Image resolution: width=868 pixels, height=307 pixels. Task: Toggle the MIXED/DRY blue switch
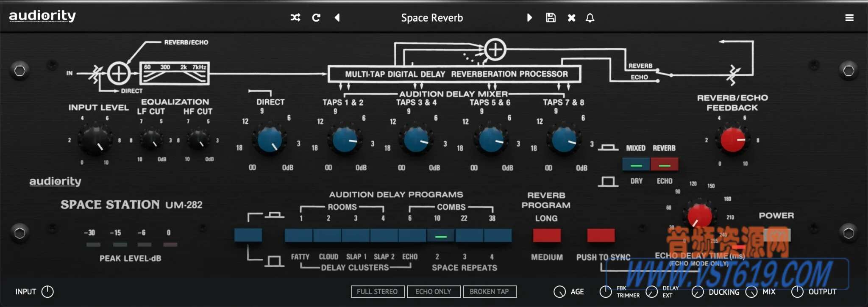[x=636, y=164]
